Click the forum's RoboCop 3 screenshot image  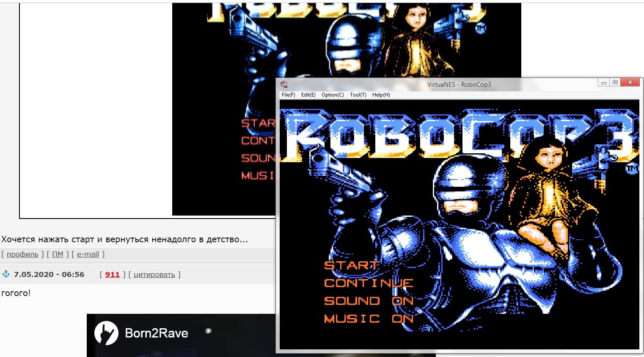coord(224,109)
